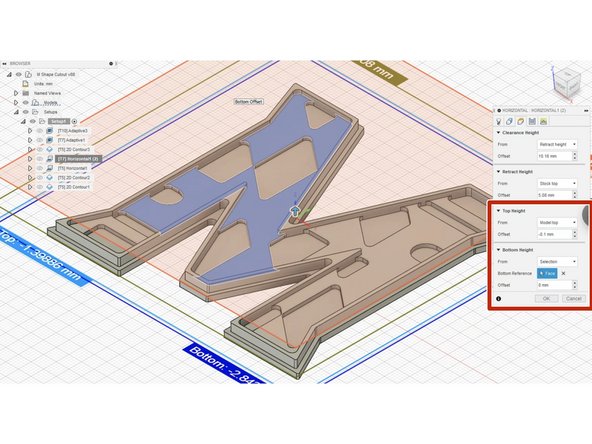This screenshot has height=444, width=592.
Task: Click the dialog header round bullet icon
Action: point(499,110)
